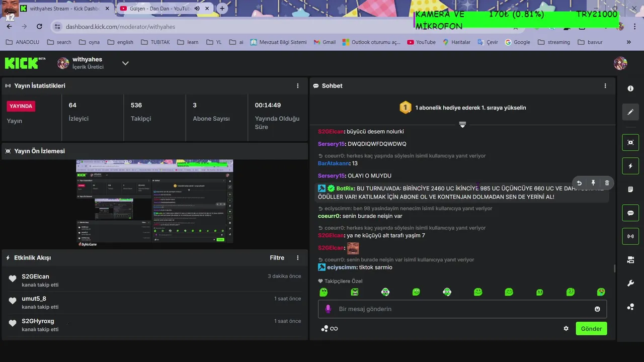644x362 pixels.
Task: Click BarAtakann username in chat
Action: point(334,163)
